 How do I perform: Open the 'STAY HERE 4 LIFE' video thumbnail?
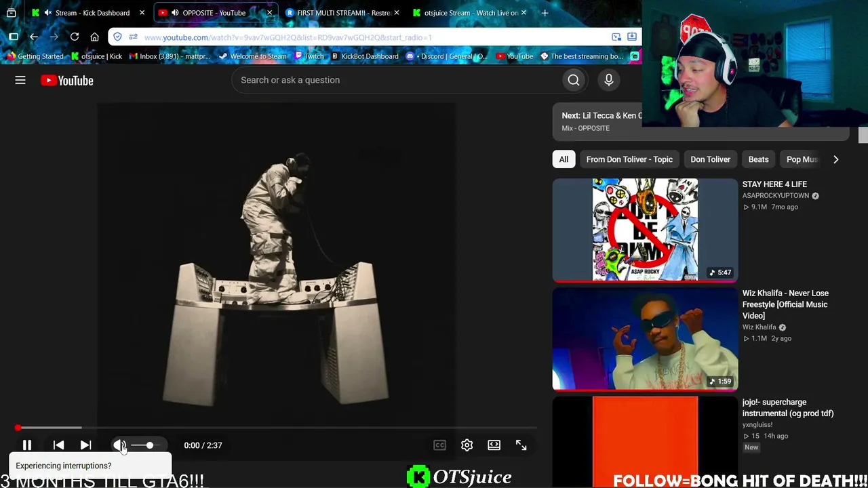point(645,230)
